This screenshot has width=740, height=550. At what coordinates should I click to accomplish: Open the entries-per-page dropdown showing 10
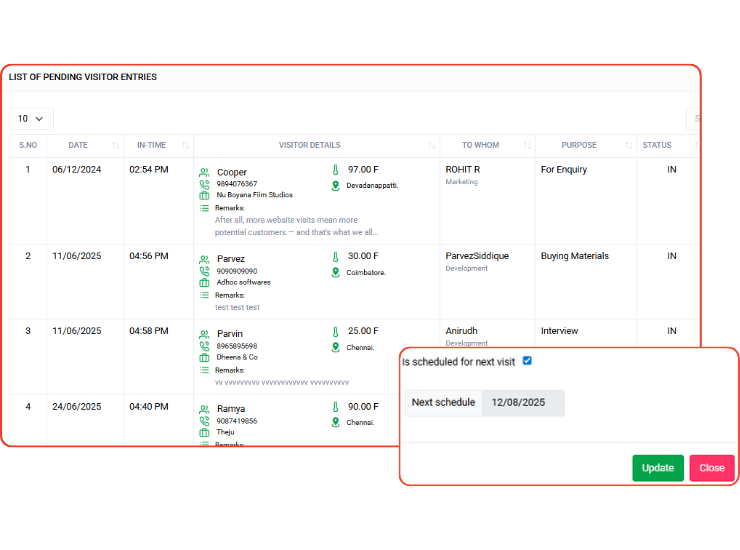tap(32, 118)
